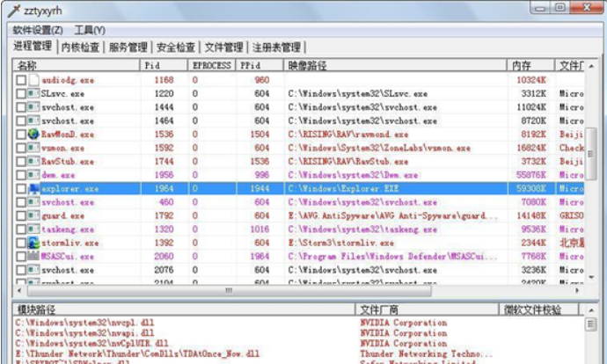The height and width of the screenshot is (364, 607).
Task: Go to the 注册表管理 tab
Action: [276, 47]
